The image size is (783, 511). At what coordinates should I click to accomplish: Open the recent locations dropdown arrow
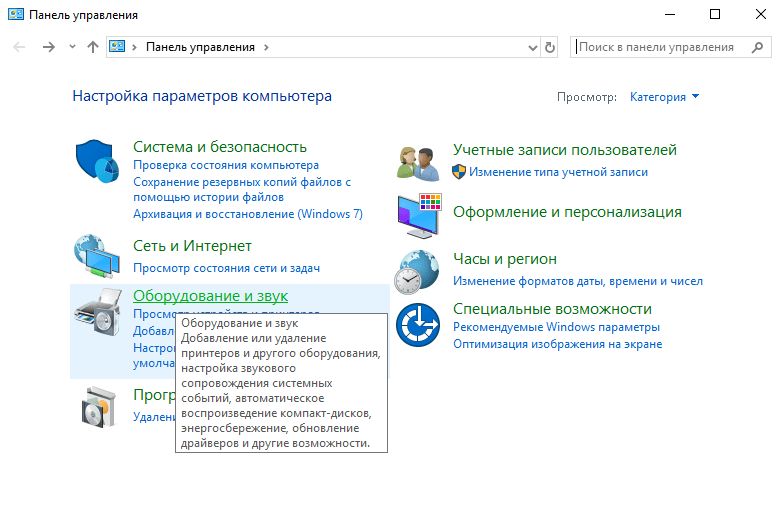(x=72, y=47)
